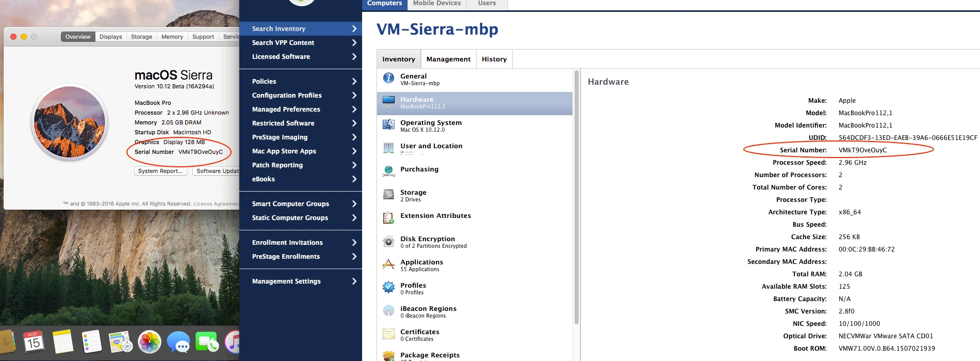Image resolution: width=980 pixels, height=361 pixels.
Task: Click the Disk Encryption vault icon
Action: 388,241
